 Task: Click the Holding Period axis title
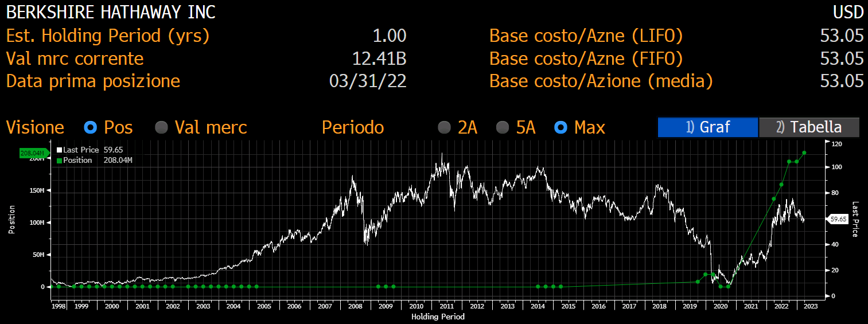point(438,317)
